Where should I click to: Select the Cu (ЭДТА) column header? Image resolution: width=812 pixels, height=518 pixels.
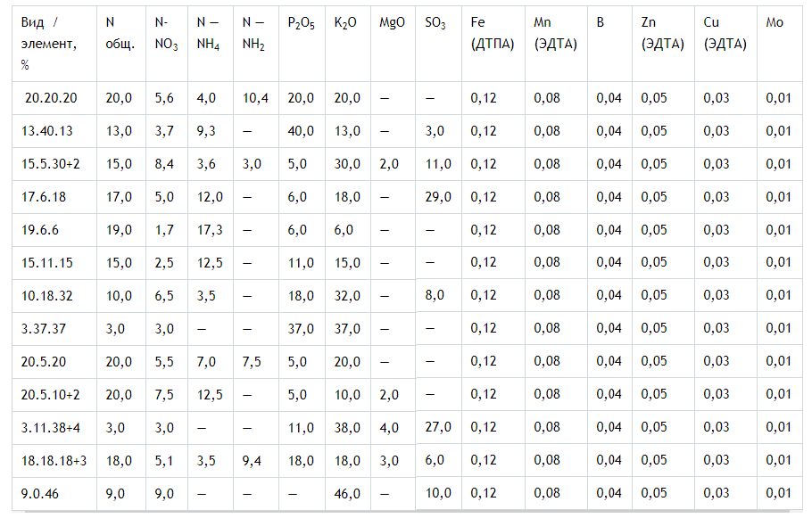pos(725,33)
